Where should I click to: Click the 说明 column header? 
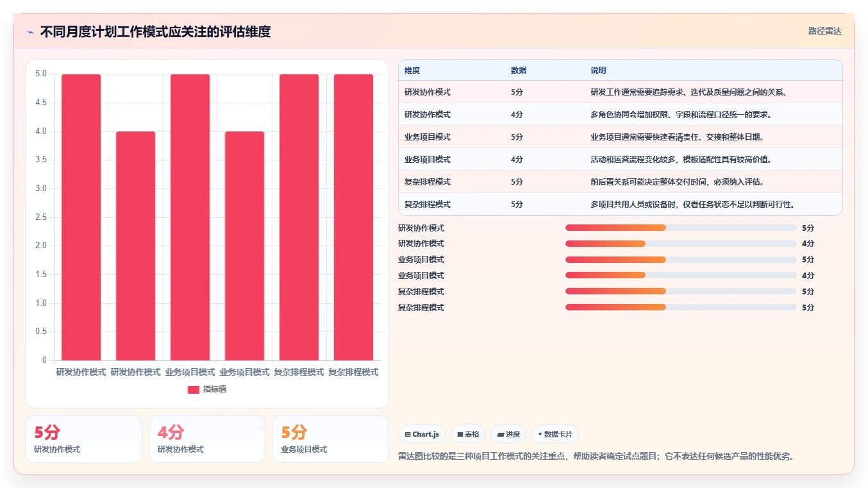pos(598,71)
